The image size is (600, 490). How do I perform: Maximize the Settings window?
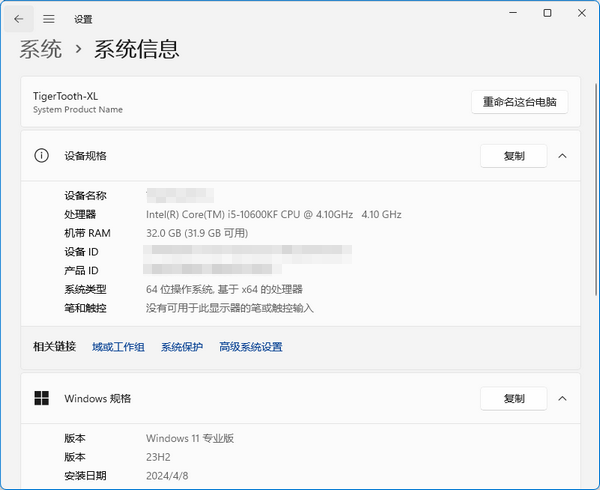[547, 14]
